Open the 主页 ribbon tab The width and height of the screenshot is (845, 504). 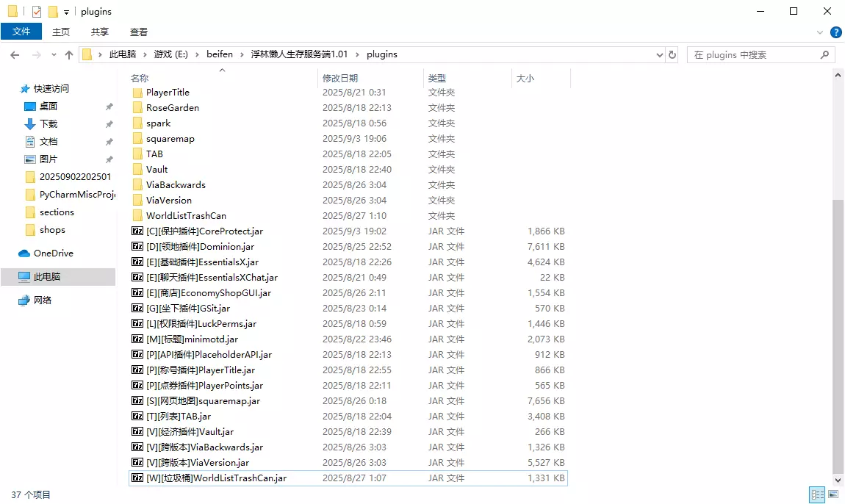coord(61,32)
